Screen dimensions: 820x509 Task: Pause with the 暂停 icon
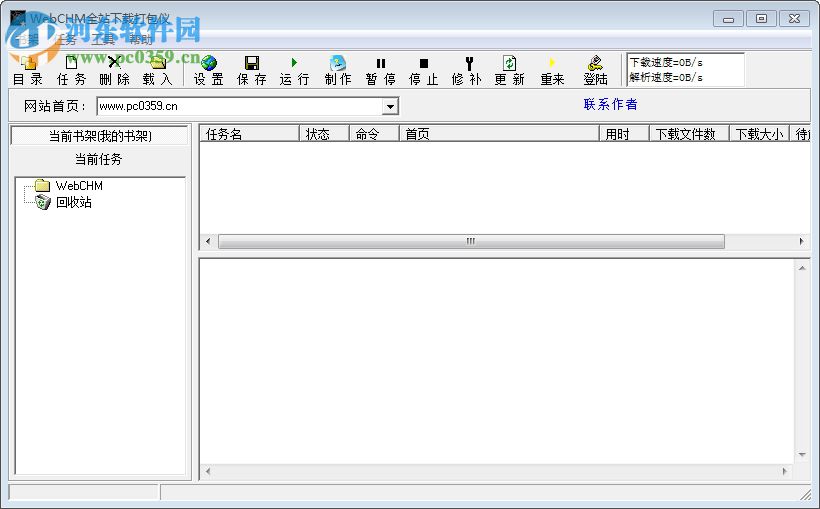[381, 71]
